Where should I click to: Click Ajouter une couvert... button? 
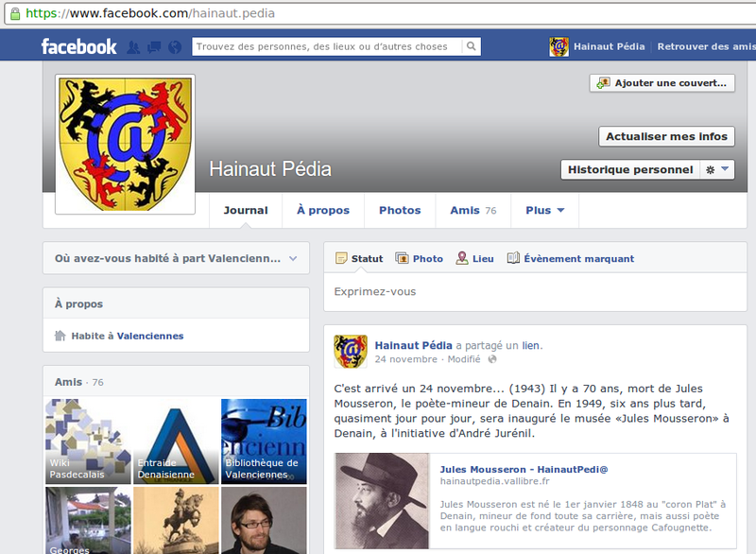coord(665,84)
